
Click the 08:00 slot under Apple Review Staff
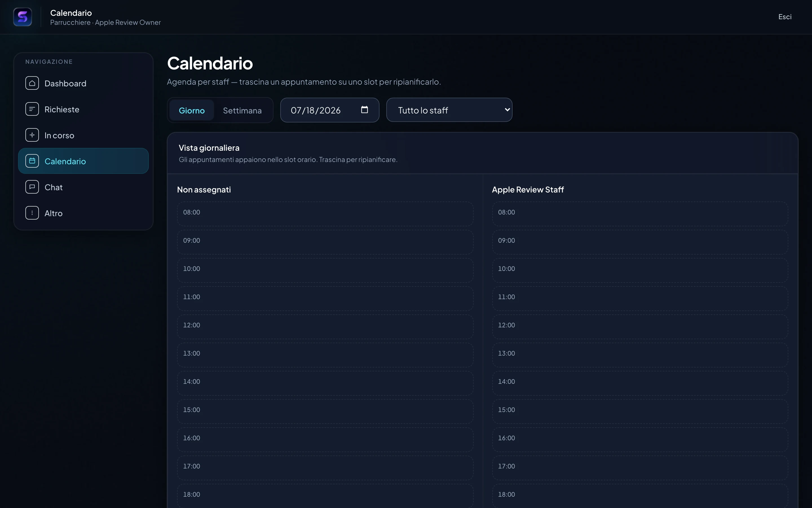[x=640, y=214]
